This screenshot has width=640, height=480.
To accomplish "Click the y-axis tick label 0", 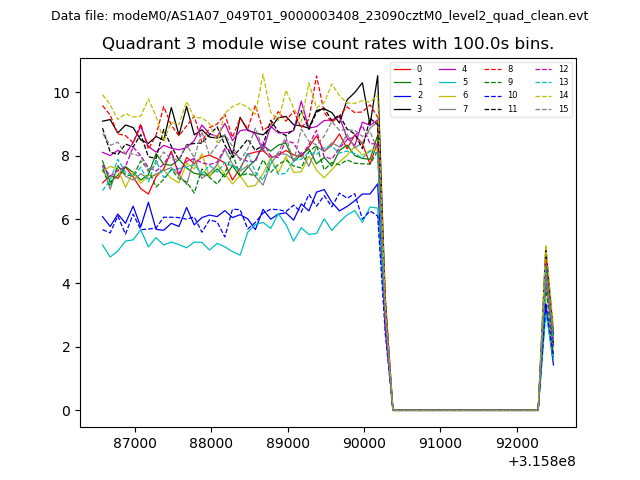I will click(x=65, y=411).
